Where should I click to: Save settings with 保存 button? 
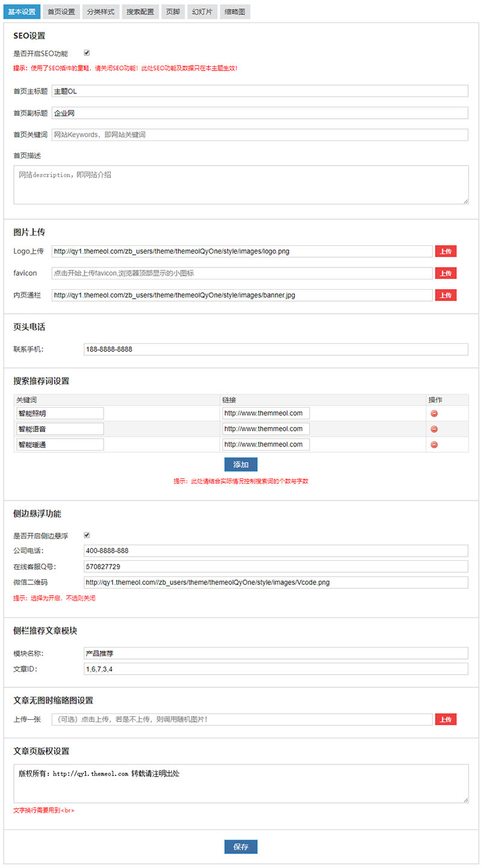click(240, 846)
